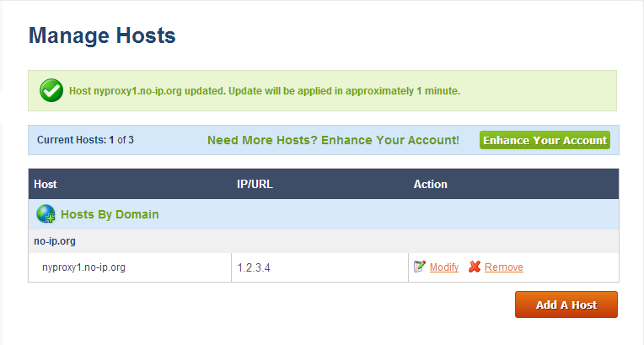Click the Current Hosts count text
Image resolution: width=644 pixels, height=345 pixels.
pyautogui.click(x=83, y=140)
